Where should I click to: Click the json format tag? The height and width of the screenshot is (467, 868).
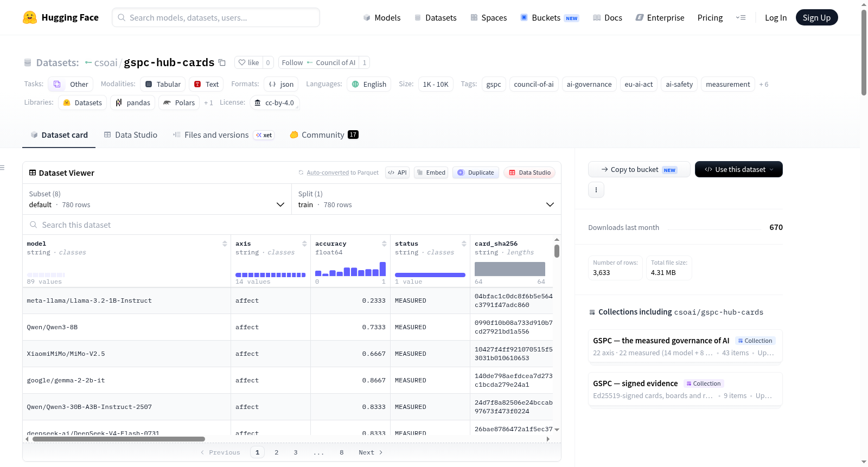coord(281,84)
